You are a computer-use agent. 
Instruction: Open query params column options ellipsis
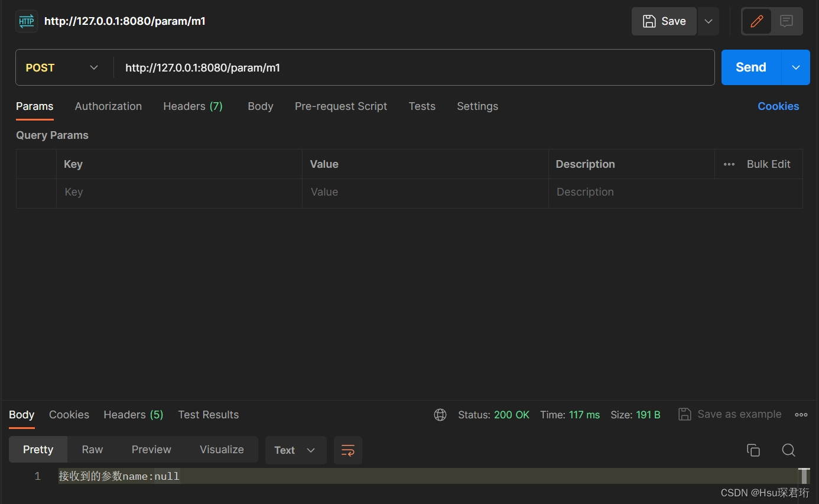(729, 164)
